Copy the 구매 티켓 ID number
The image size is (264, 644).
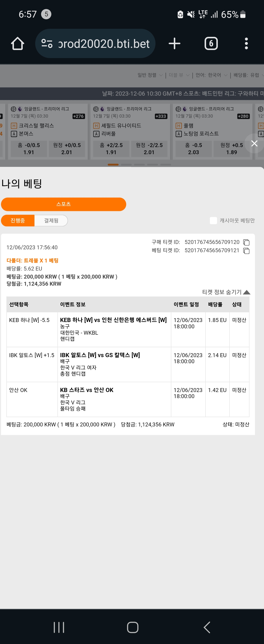246,242
